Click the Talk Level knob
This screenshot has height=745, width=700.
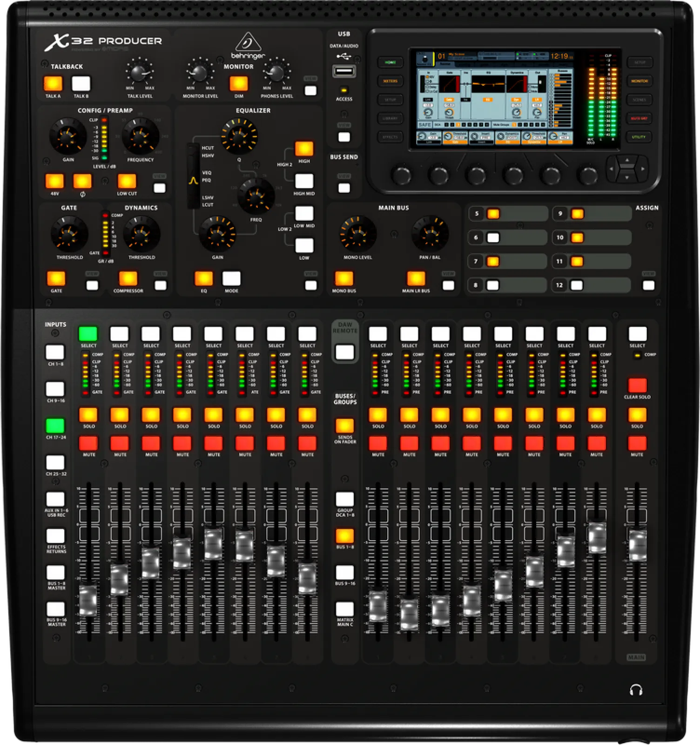click(x=139, y=73)
